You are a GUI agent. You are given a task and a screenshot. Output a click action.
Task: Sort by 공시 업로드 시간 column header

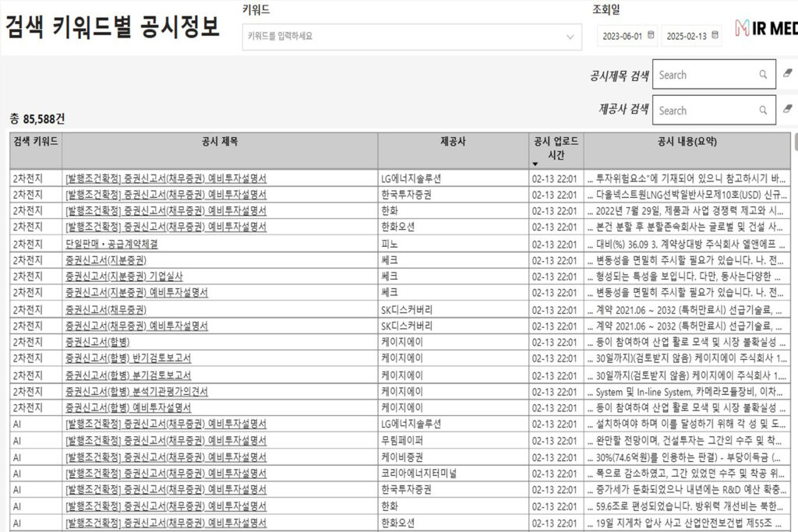click(x=556, y=150)
